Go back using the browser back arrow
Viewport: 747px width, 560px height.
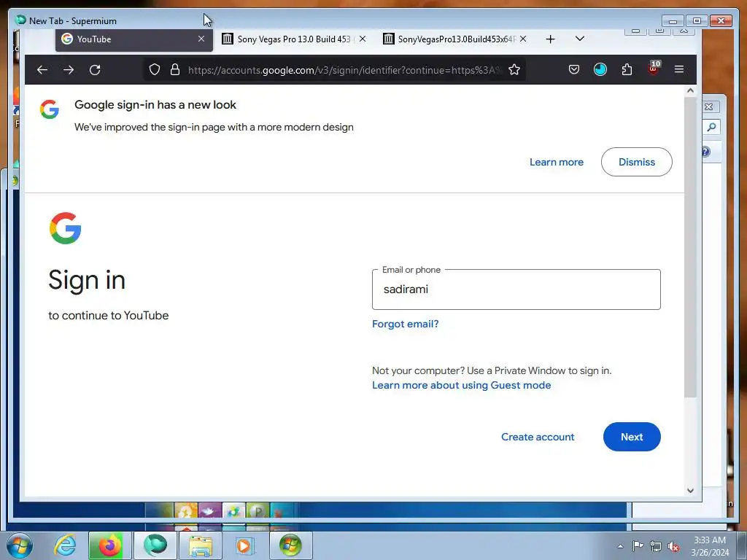pos(42,70)
